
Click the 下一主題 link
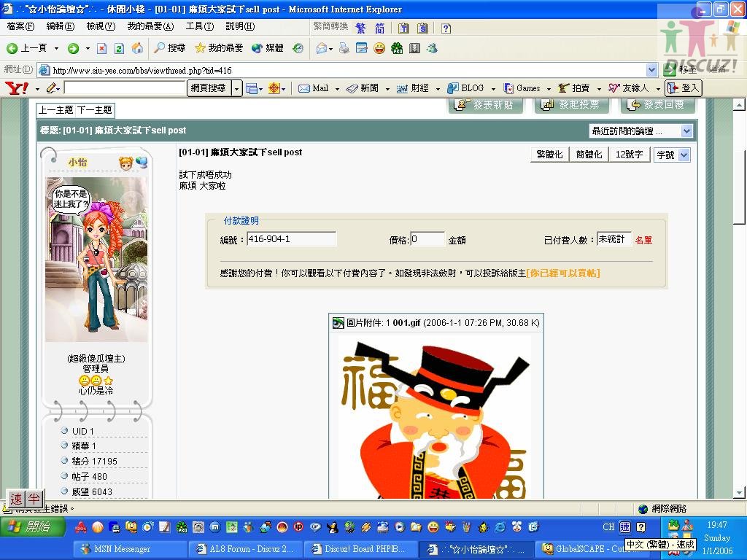pyautogui.click(x=94, y=110)
